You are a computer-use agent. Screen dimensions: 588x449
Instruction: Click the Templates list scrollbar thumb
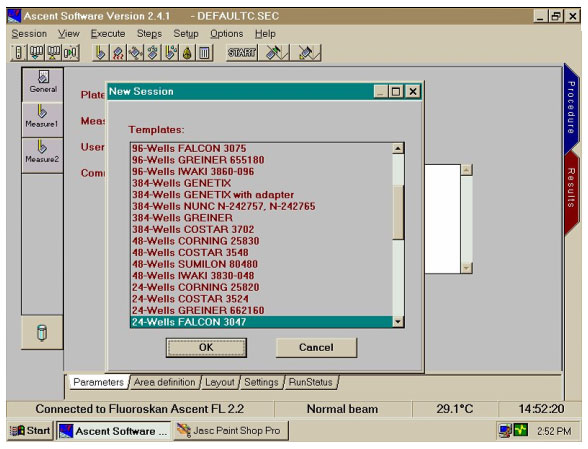[398, 212]
